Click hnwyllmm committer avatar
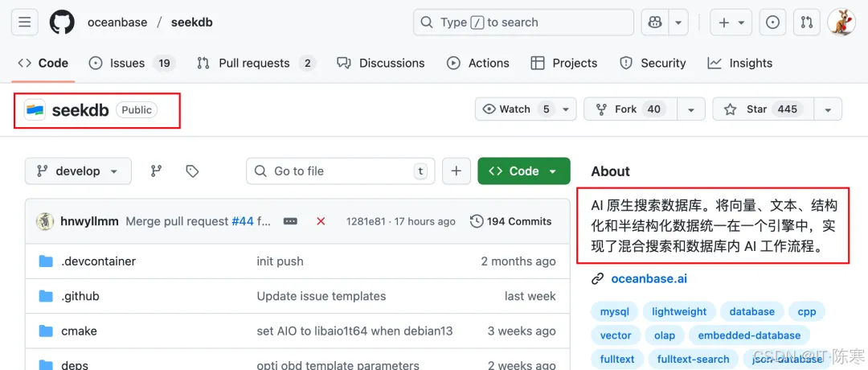The height and width of the screenshot is (370, 868). [x=45, y=221]
